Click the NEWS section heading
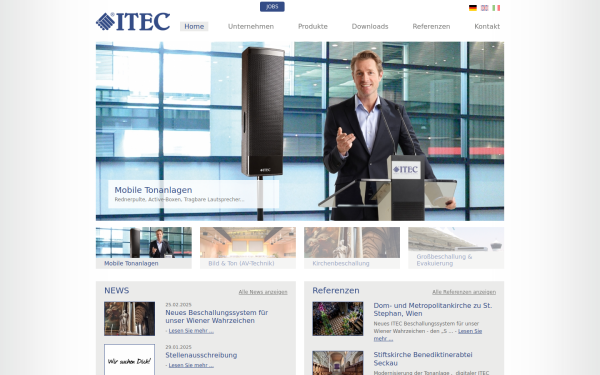 [x=117, y=290]
